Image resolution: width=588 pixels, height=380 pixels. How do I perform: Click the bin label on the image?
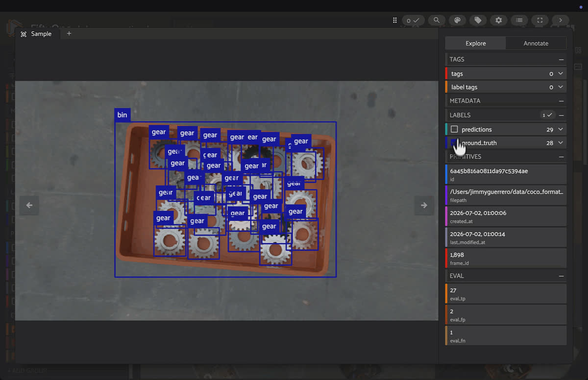(x=122, y=115)
